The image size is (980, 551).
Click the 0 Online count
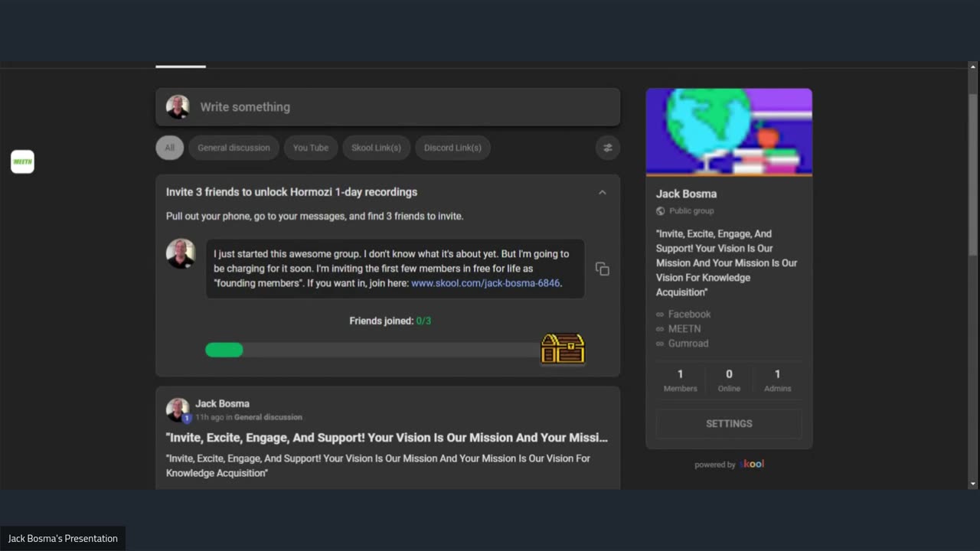coord(729,380)
